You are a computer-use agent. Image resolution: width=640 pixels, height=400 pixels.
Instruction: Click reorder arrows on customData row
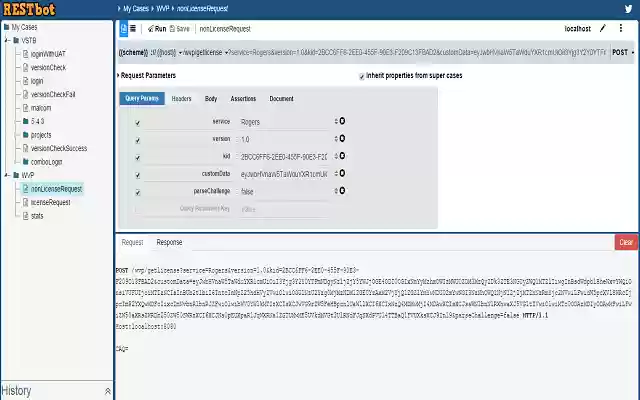[336, 173]
